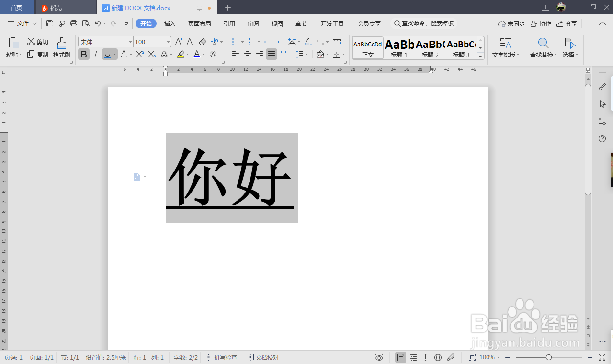This screenshot has width=613, height=364.
Task: Open the font color A swatch
Action: tap(197, 54)
